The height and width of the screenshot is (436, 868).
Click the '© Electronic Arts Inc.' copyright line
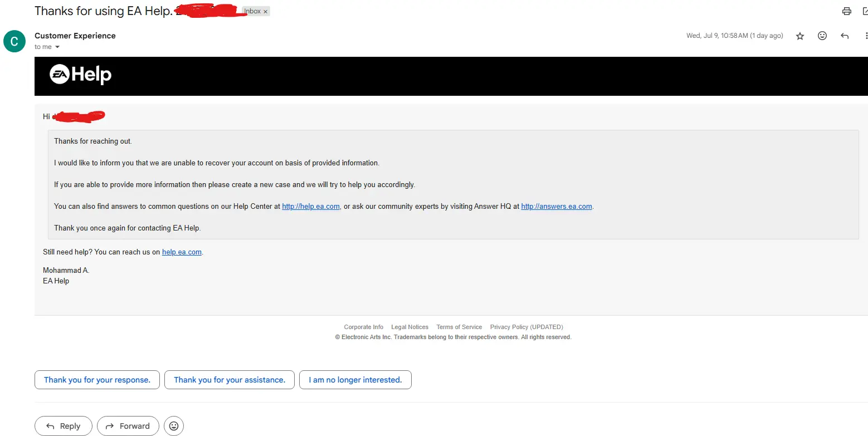coord(453,337)
